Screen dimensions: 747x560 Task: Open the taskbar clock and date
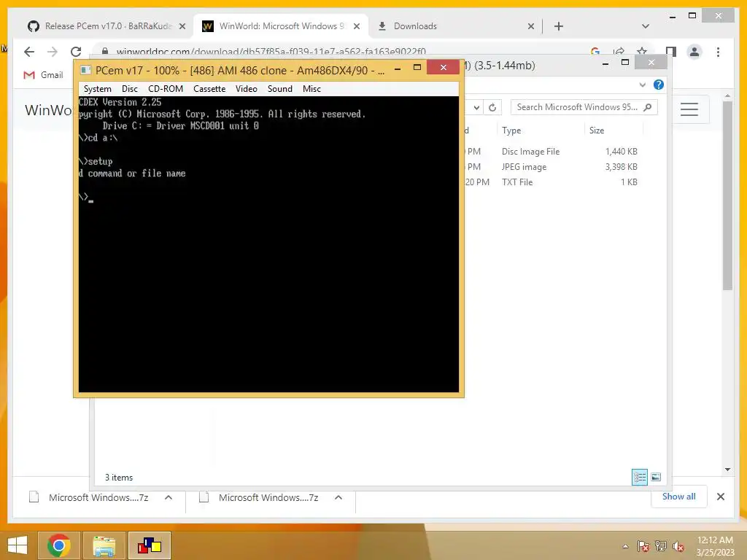point(715,546)
